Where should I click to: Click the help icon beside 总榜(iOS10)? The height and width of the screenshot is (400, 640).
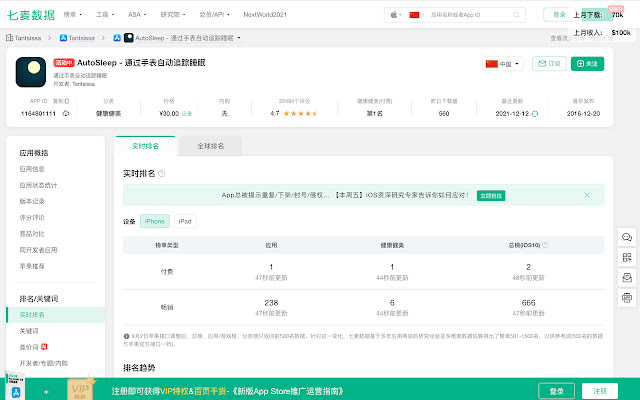pyautogui.click(x=545, y=245)
